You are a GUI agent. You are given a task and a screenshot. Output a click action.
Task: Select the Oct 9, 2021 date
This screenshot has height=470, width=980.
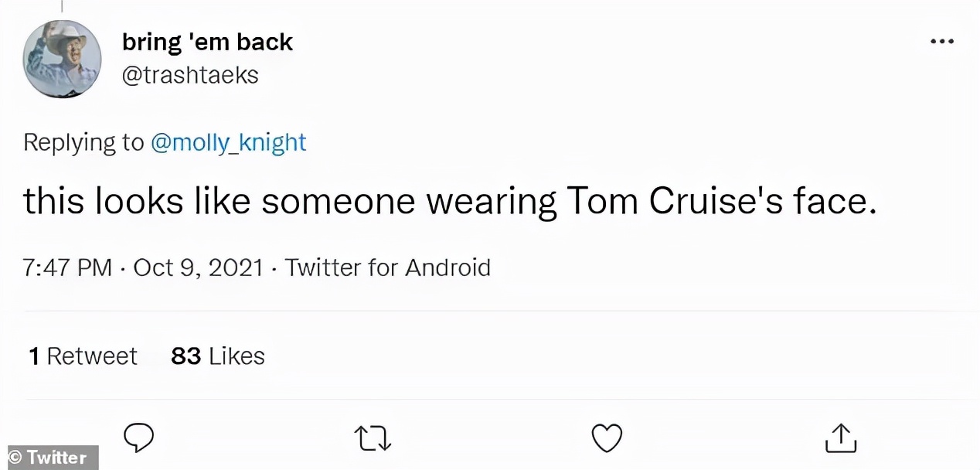pyautogui.click(x=199, y=268)
